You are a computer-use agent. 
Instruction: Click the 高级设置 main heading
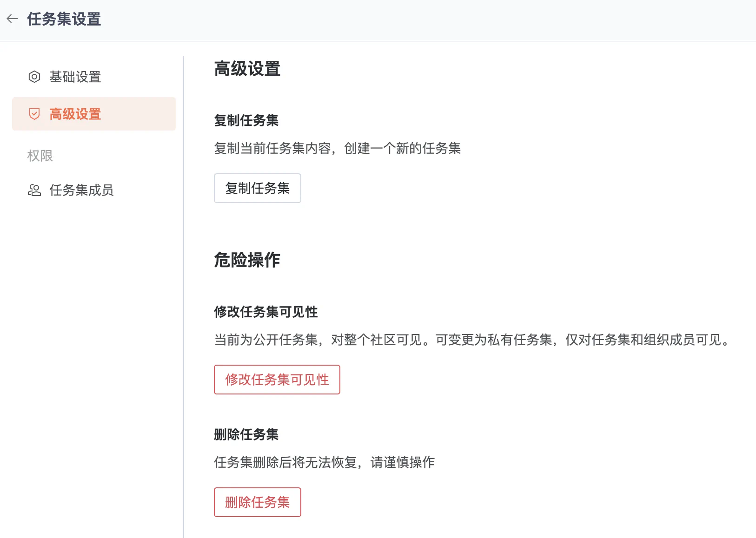[x=247, y=69]
